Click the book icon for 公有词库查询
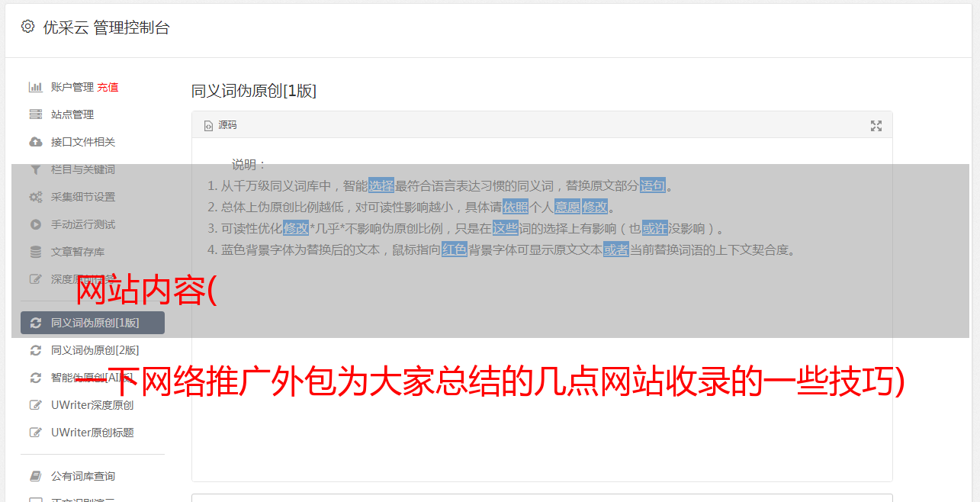The height and width of the screenshot is (502, 980). [x=35, y=476]
